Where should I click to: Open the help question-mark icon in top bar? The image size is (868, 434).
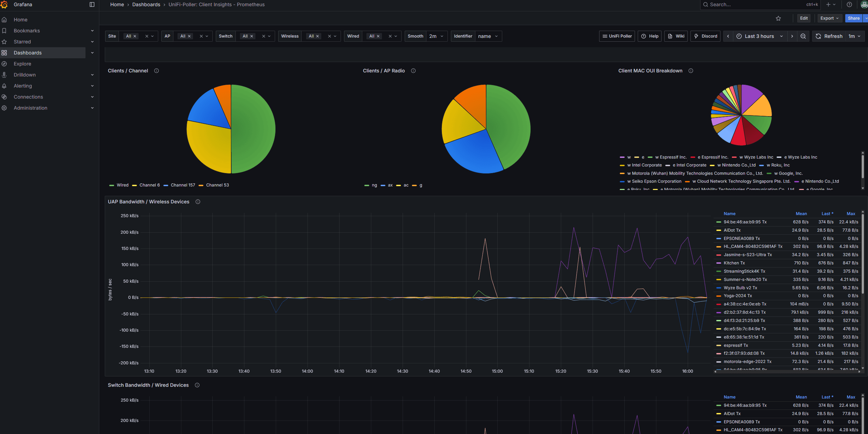pos(849,4)
